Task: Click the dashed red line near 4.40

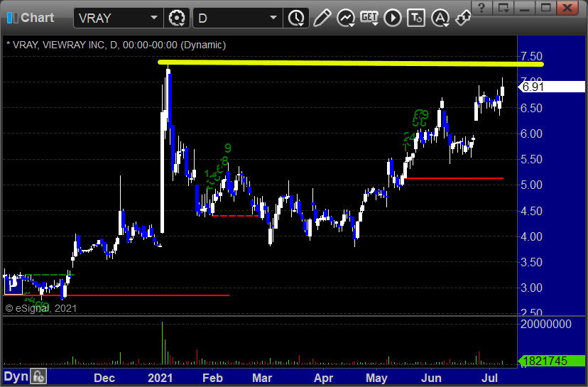Action: point(235,216)
